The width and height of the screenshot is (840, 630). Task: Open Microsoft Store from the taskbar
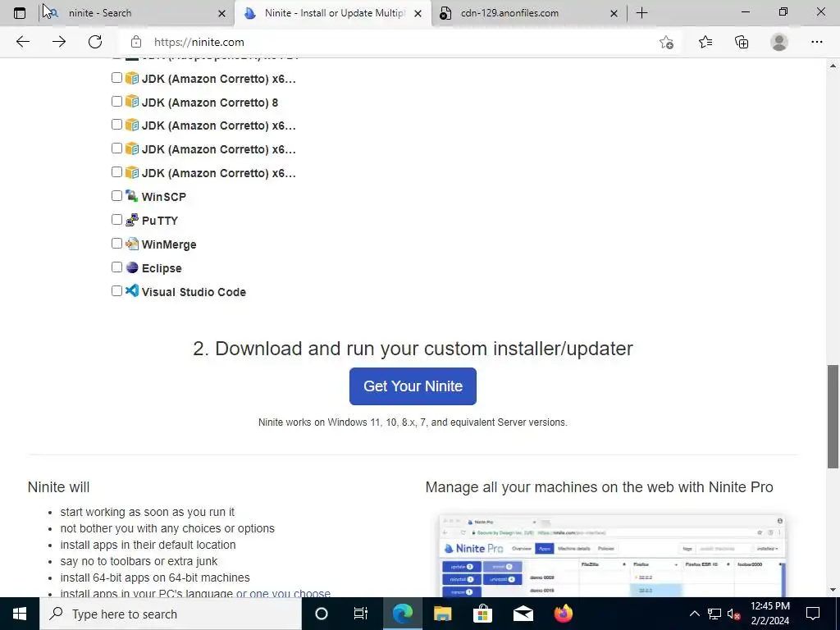482,614
